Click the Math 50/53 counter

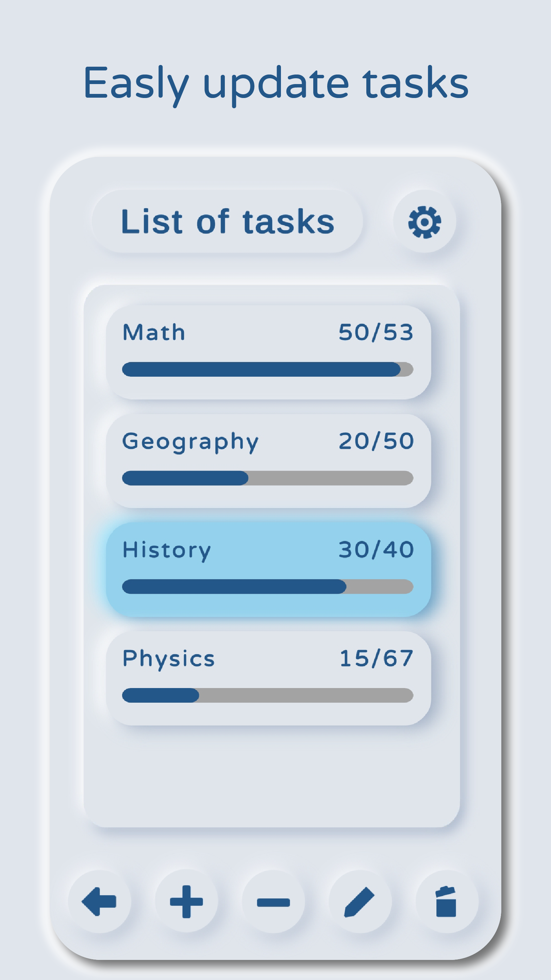(376, 332)
